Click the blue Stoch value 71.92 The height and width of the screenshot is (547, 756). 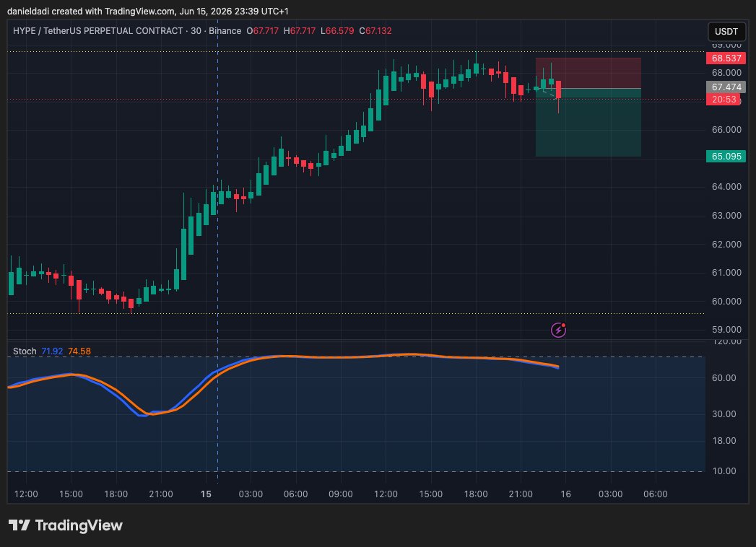(x=52, y=351)
